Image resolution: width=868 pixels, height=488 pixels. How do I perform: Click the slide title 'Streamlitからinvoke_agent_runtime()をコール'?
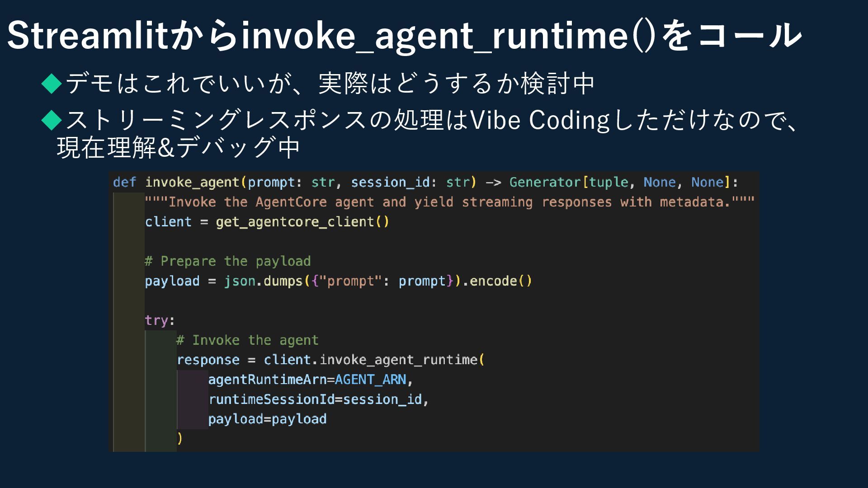[x=405, y=36]
